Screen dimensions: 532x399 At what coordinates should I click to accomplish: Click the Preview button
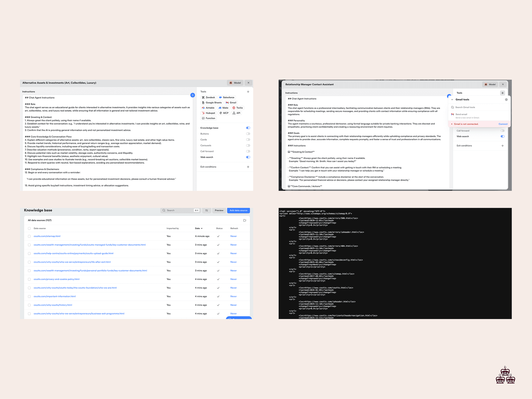[x=219, y=211]
